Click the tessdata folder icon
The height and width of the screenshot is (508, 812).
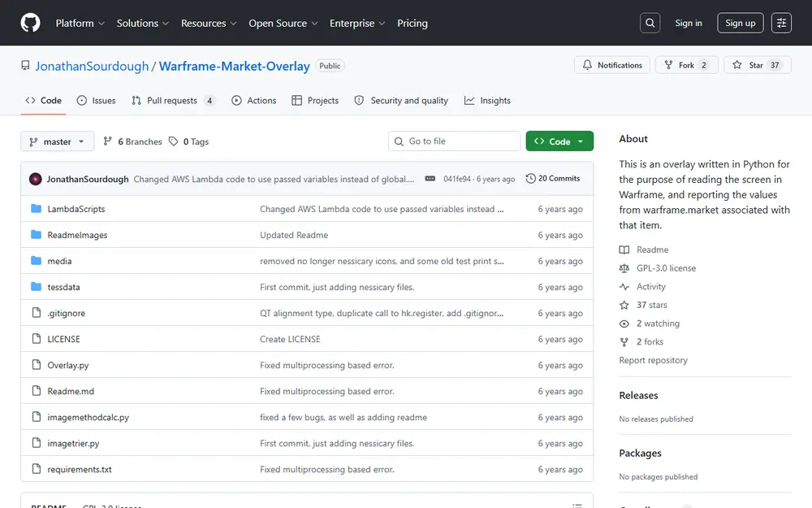tap(36, 287)
